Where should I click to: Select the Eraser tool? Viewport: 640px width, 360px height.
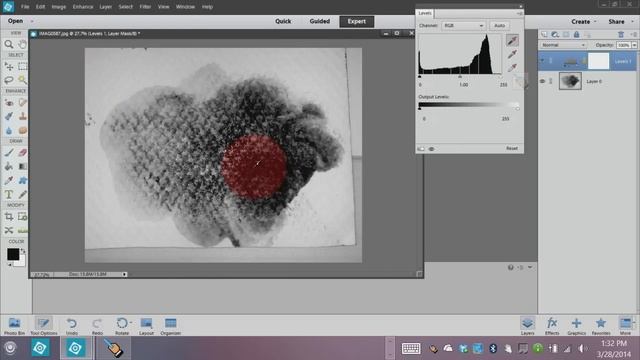22,153
